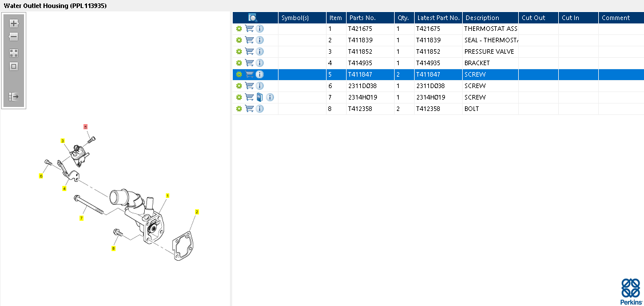Select callout 8 near the bolt
This screenshot has height=306, width=644.
click(x=113, y=248)
